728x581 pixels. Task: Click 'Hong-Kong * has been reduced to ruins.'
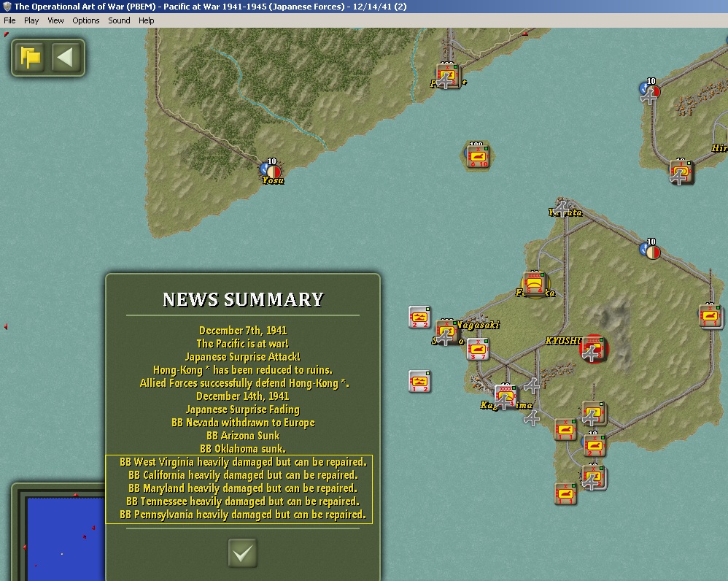[243, 370]
